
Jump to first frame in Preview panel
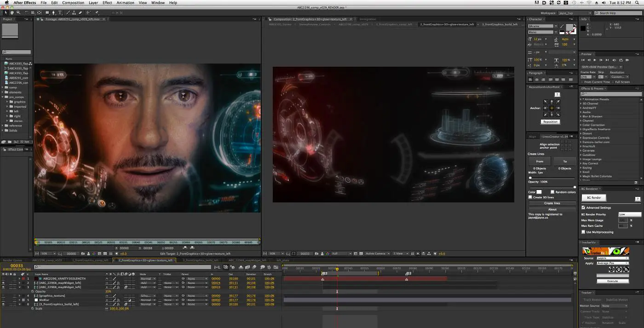click(x=583, y=60)
